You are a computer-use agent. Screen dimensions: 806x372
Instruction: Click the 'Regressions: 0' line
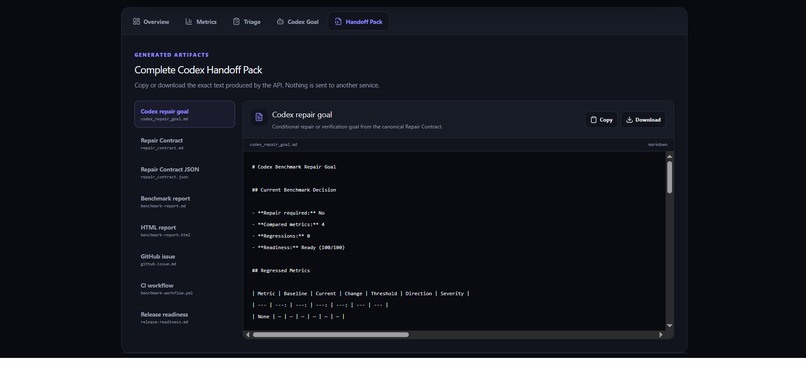tap(281, 236)
